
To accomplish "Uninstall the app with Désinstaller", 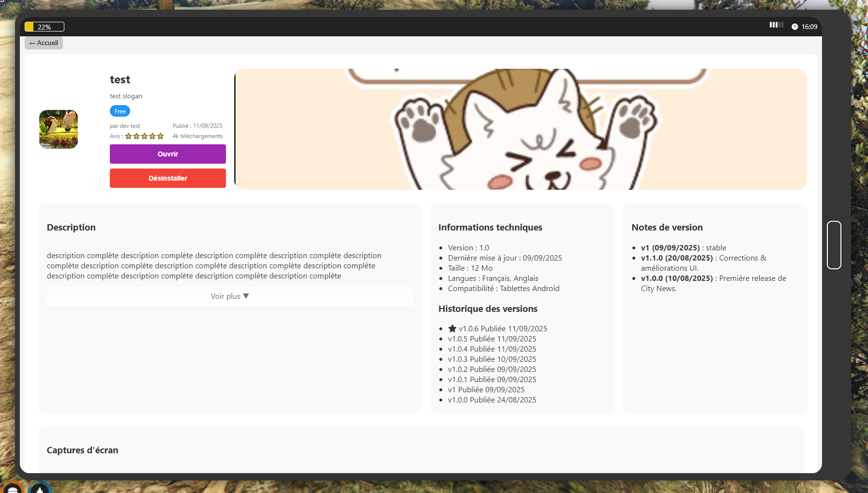I will coord(167,178).
